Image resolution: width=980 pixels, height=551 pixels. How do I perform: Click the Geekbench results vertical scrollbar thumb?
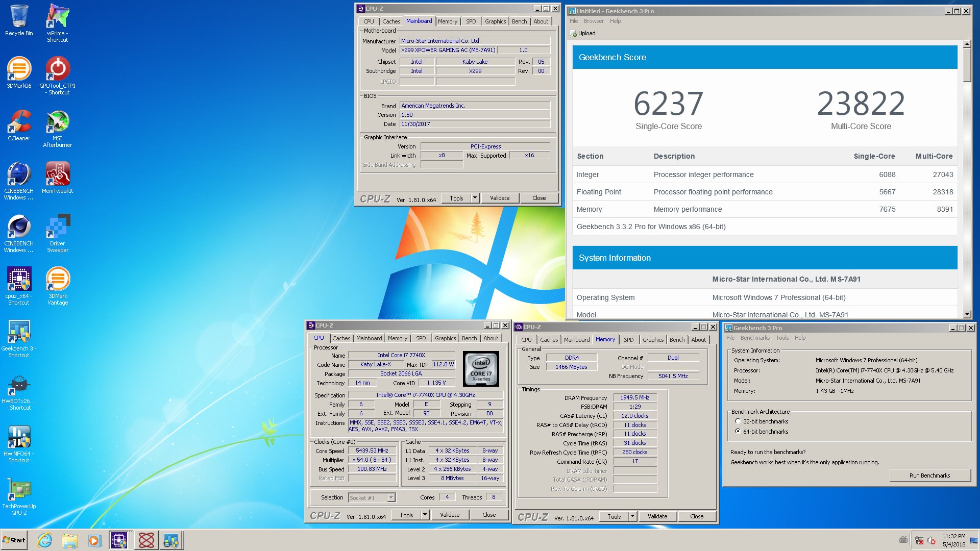(967, 65)
